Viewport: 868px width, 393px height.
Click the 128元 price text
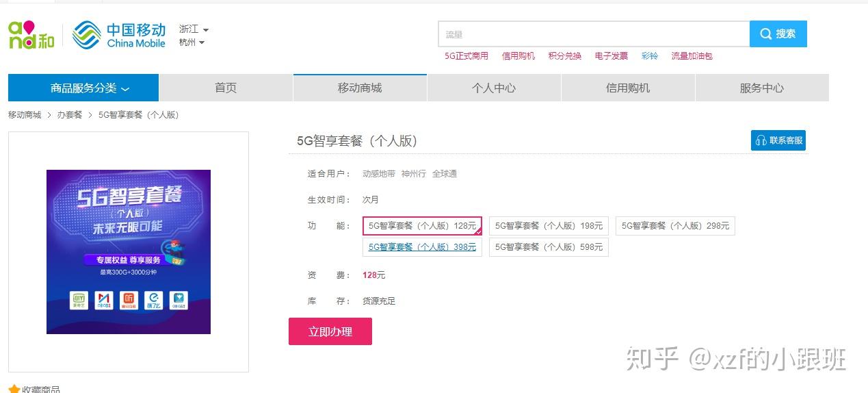point(374,275)
